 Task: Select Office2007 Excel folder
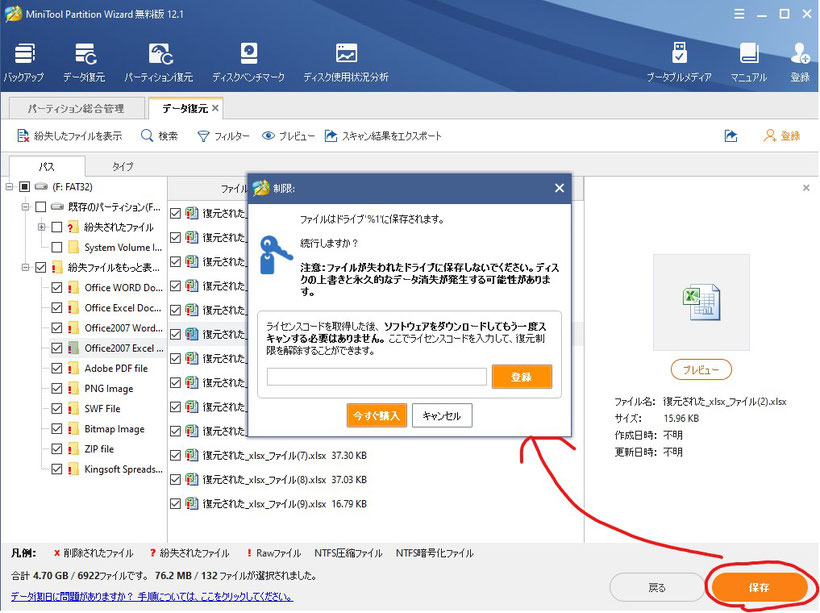point(123,348)
